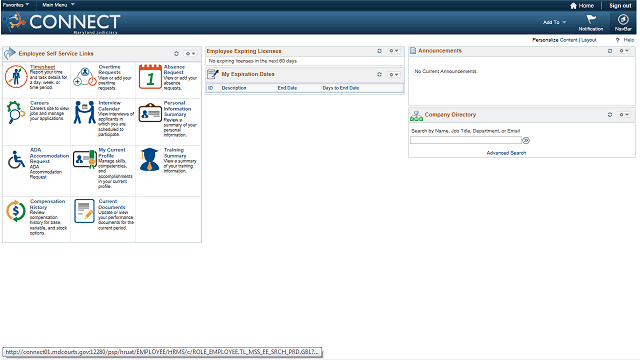Click Personalize Content link
The image size is (640, 360).
click(569, 40)
